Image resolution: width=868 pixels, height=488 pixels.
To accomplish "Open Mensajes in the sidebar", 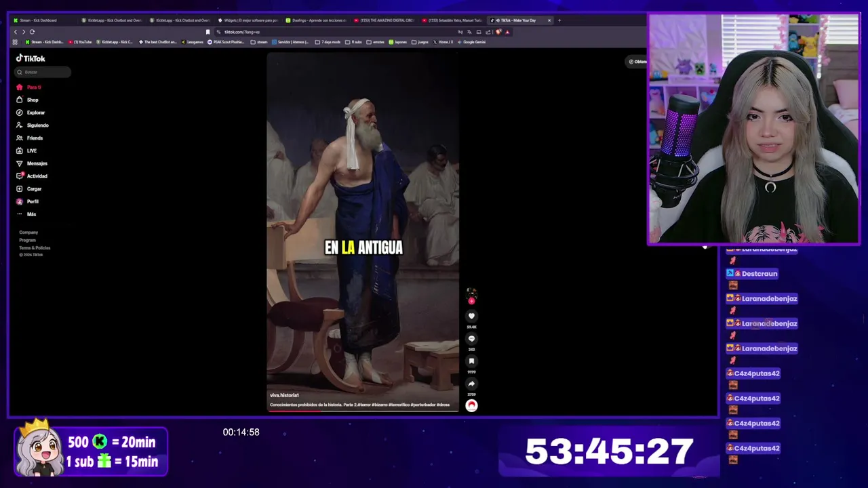I will (x=32, y=163).
